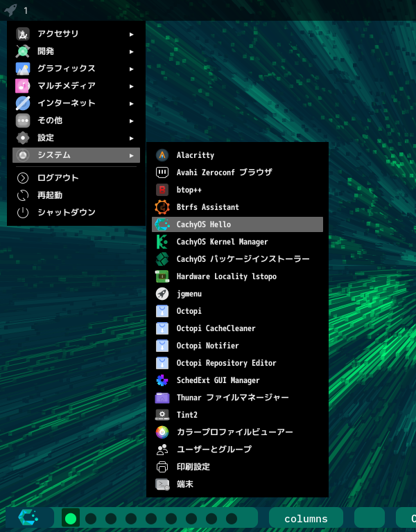
Task: Click the Btrfs Assistant orange icon
Action: pyautogui.click(x=162, y=207)
